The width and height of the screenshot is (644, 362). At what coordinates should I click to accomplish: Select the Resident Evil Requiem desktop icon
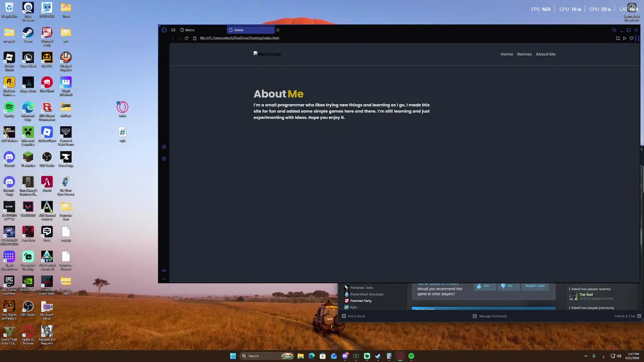[47, 336]
